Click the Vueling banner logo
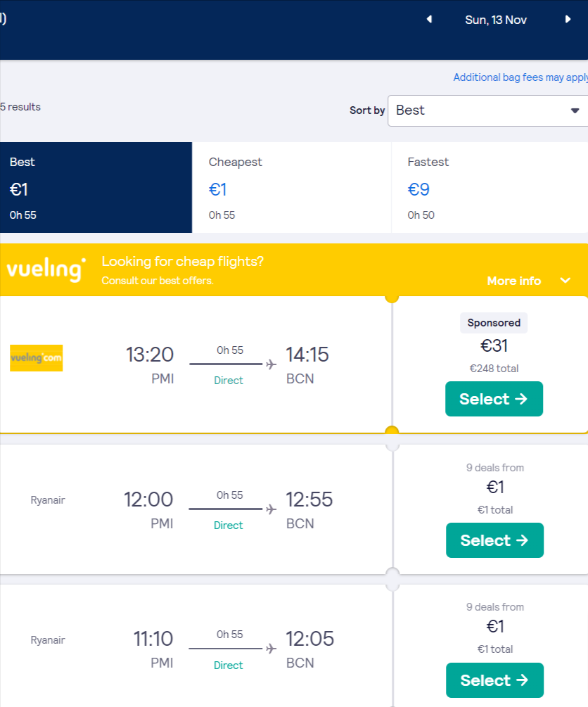 [46, 269]
